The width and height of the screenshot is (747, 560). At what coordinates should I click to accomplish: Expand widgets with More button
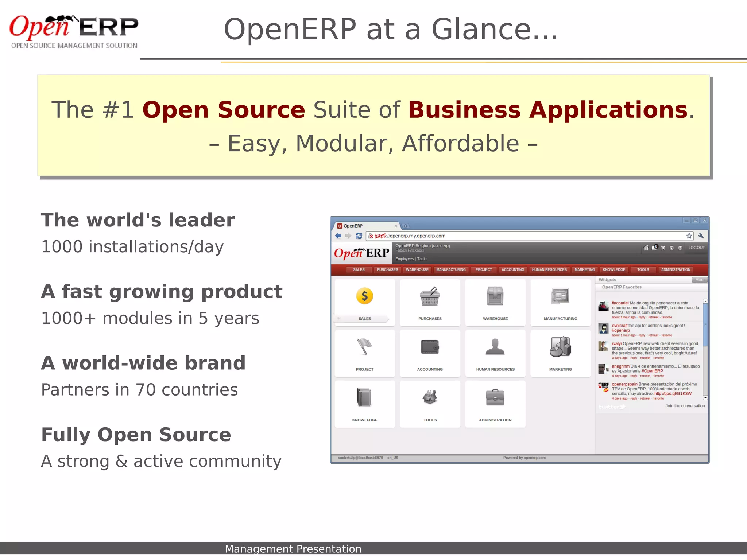(x=700, y=280)
